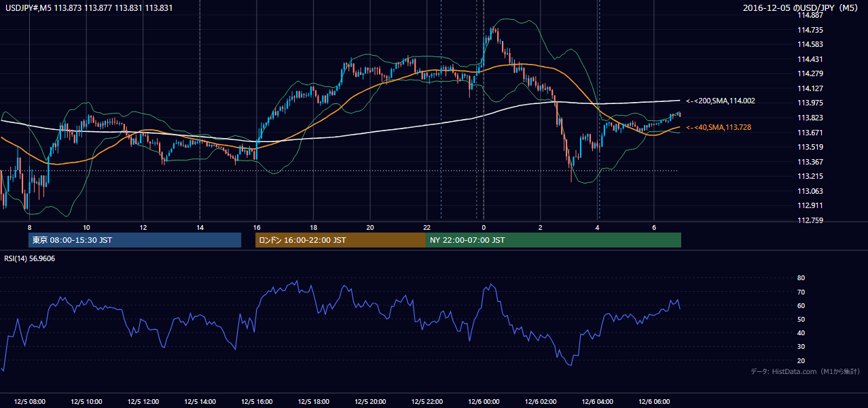Click price axis value 113.671
868x408 pixels.
[x=811, y=133]
